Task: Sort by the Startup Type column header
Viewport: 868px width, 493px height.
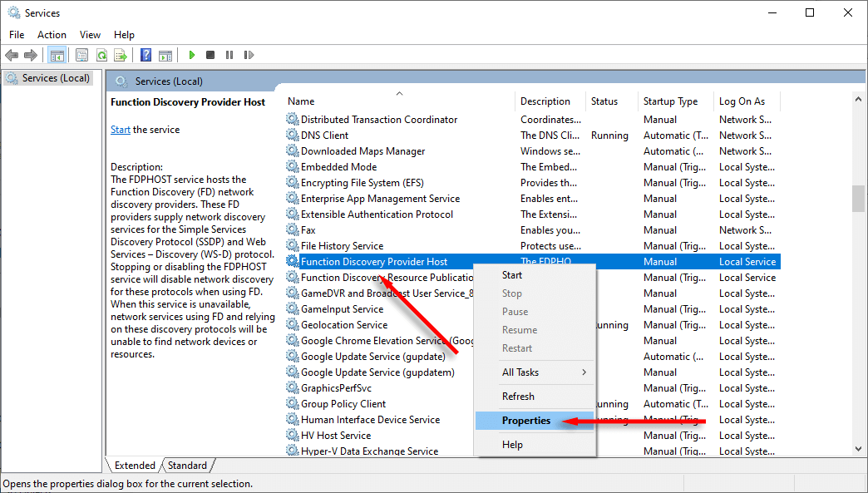Action: pos(670,101)
